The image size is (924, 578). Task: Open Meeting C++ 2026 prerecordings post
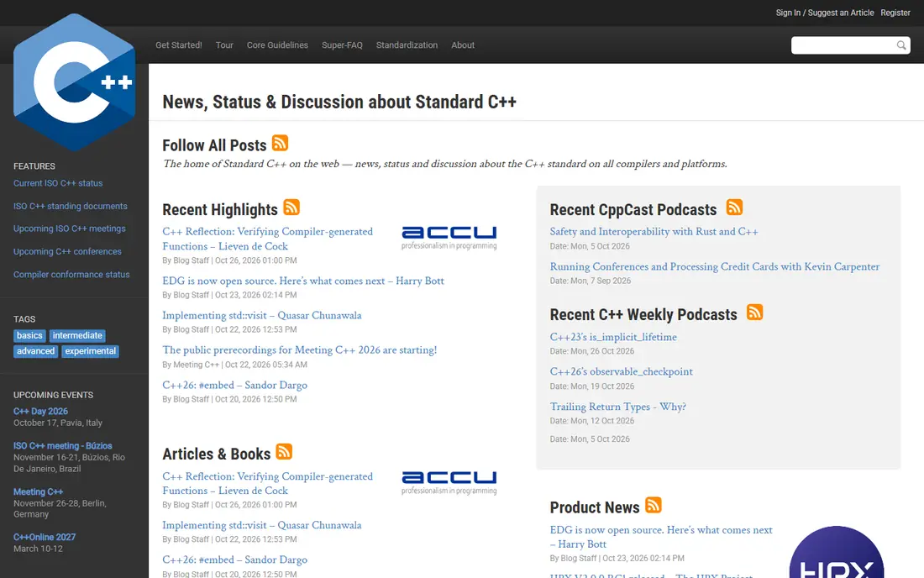(x=299, y=350)
